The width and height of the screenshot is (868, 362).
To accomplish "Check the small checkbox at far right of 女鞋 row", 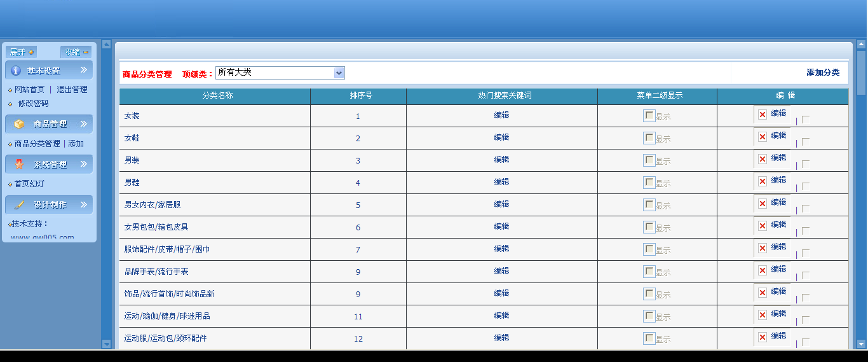I will click(x=806, y=142).
